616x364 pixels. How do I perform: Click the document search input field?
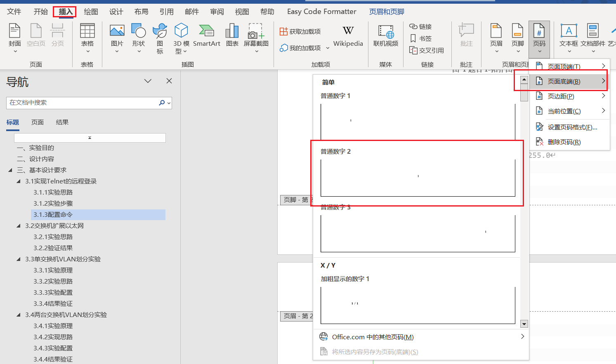[x=82, y=103]
